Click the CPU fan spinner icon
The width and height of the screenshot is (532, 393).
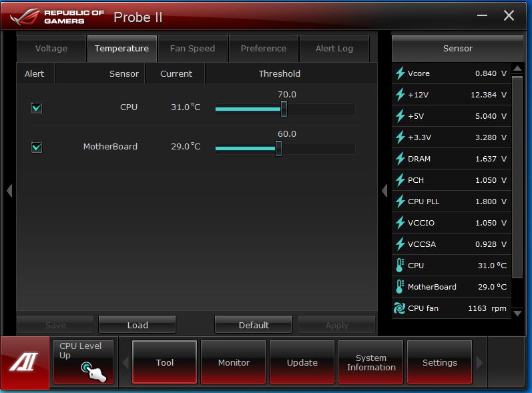tap(399, 308)
